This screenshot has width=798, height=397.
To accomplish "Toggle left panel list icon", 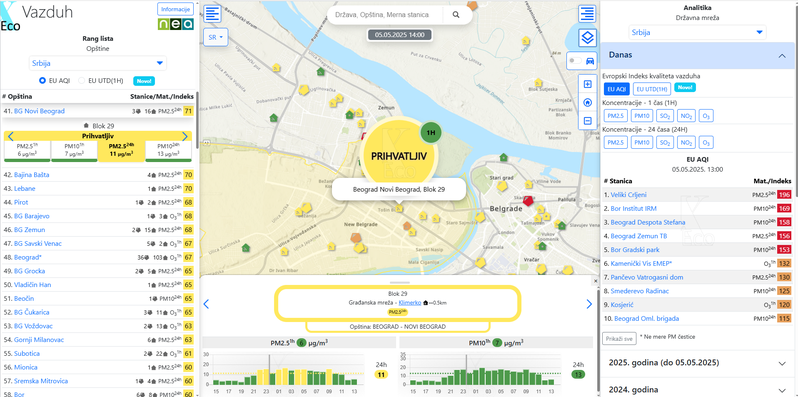I will pos(213,14).
